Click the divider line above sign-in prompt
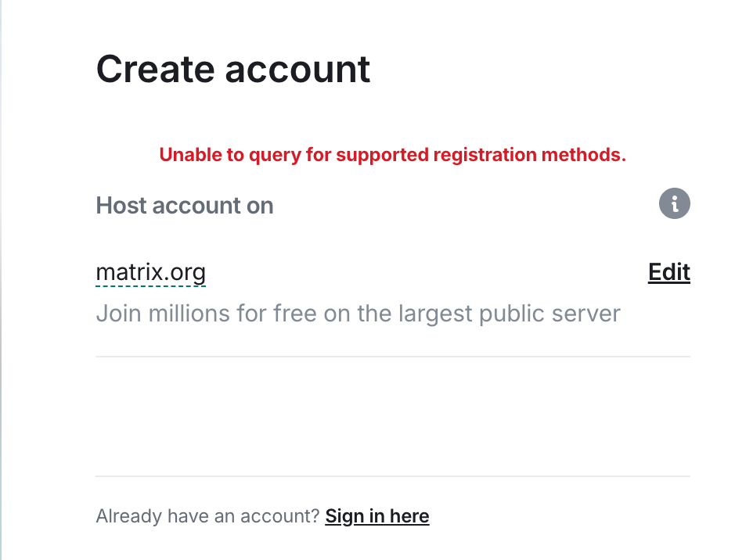 tap(392, 476)
